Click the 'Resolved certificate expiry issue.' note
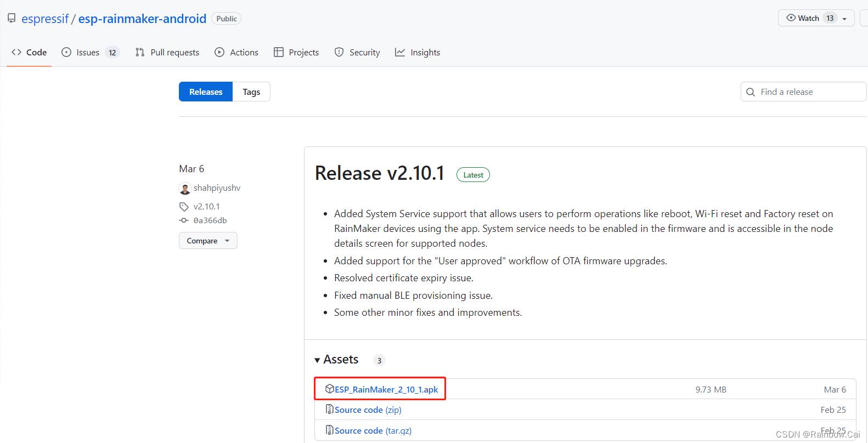Image resolution: width=868 pixels, height=443 pixels. [404, 278]
